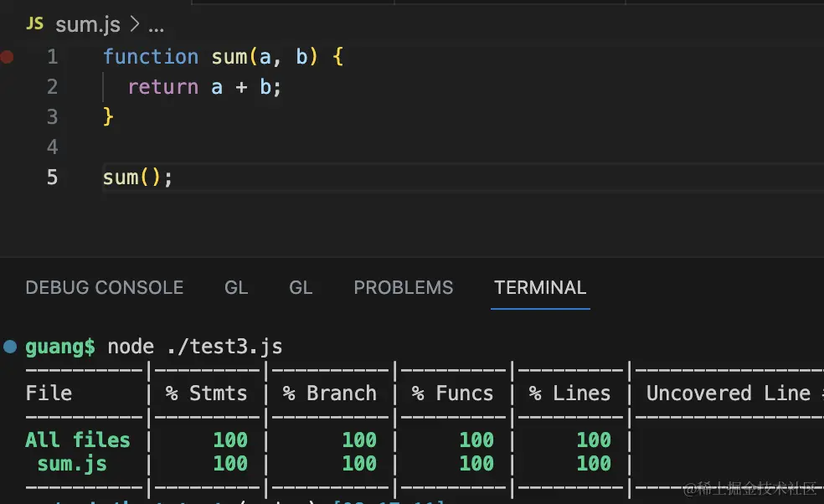Remove the red breakpoint on line 1

pyautogui.click(x=8, y=57)
